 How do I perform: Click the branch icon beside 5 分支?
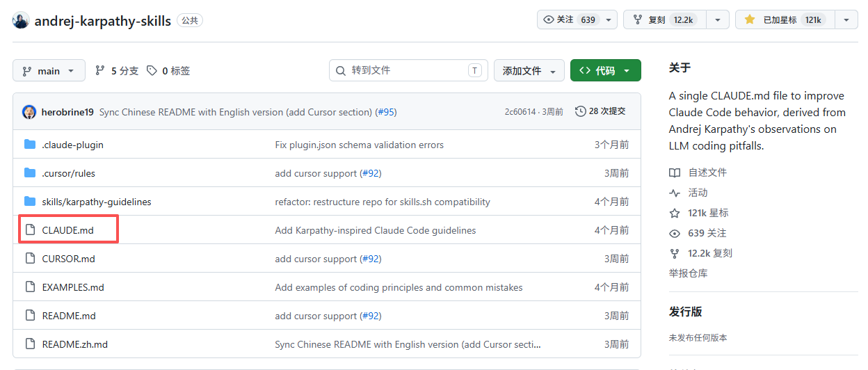pyautogui.click(x=99, y=71)
